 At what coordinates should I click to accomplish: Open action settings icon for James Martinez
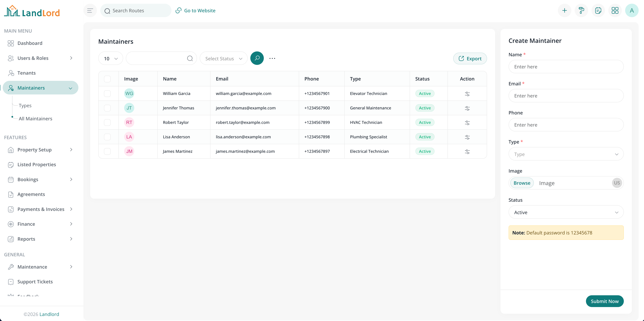point(467,151)
